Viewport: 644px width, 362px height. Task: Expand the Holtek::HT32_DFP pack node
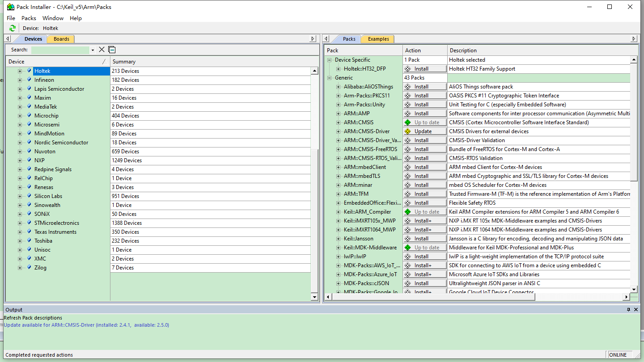(x=339, y=69)
